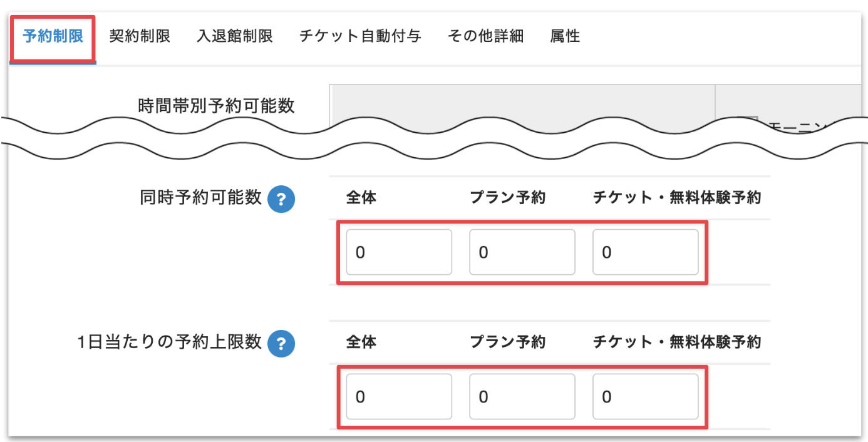
Task: Click プラン予約 field in 1日当たりの予約上限数 row
Action: (x=522, y=396)
